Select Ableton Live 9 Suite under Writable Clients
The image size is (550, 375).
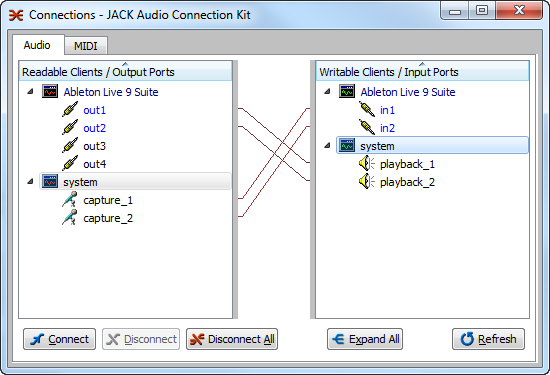(408, 92)
